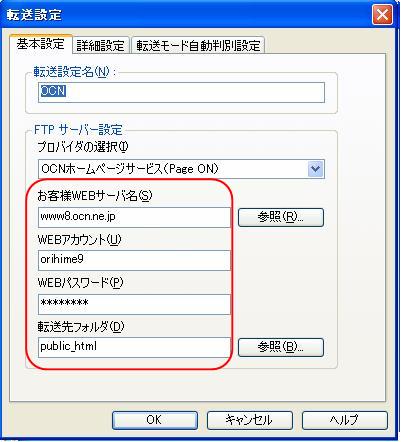
Task: Open help with the ヘルプ button
Action: [x=345, y=420]
